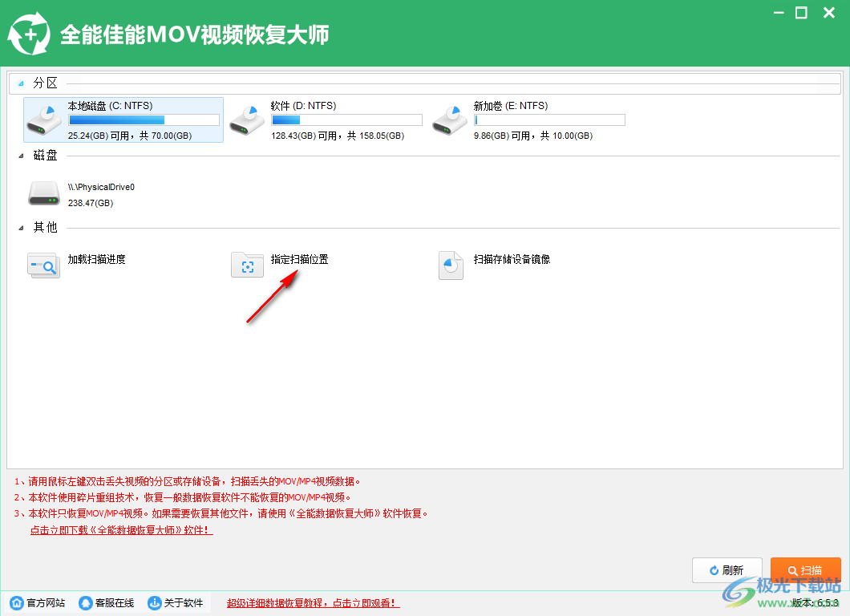
Task: Click the E drive usage bar
Action: (x=549, y=120)
